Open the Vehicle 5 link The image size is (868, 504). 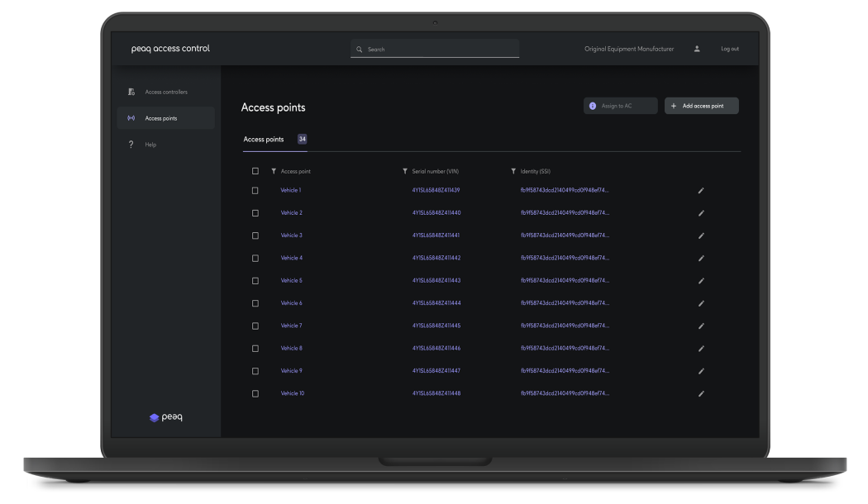(x=291, y=280)
